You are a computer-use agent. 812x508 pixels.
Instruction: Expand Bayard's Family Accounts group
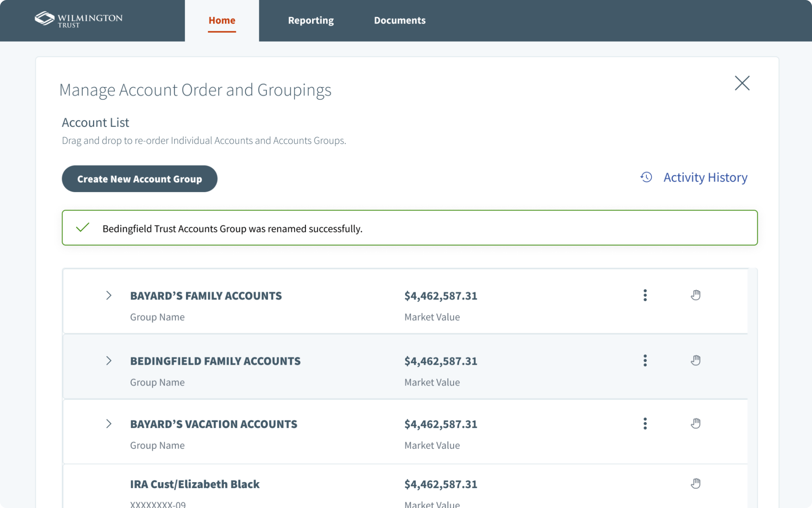click(108, 295)
